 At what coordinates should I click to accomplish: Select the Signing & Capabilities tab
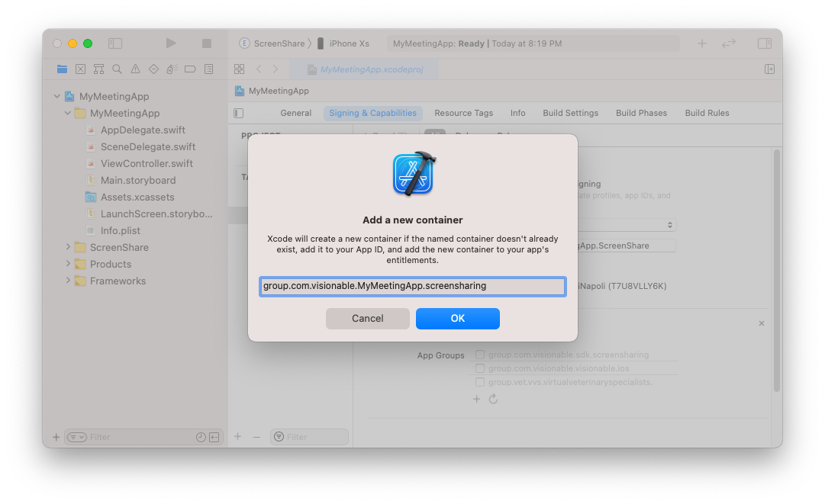coord(372,113)
